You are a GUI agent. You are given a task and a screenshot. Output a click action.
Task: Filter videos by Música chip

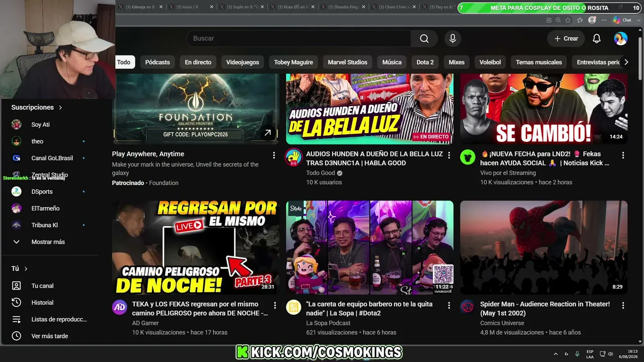pyautogui.click(x=392, y=62)
